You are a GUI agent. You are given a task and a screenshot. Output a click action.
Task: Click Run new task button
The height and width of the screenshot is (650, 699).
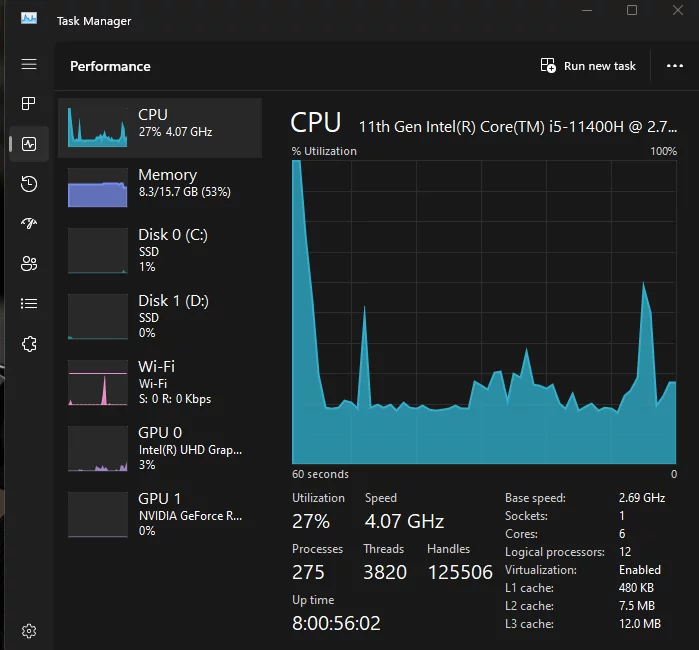[x=588, y=66]
